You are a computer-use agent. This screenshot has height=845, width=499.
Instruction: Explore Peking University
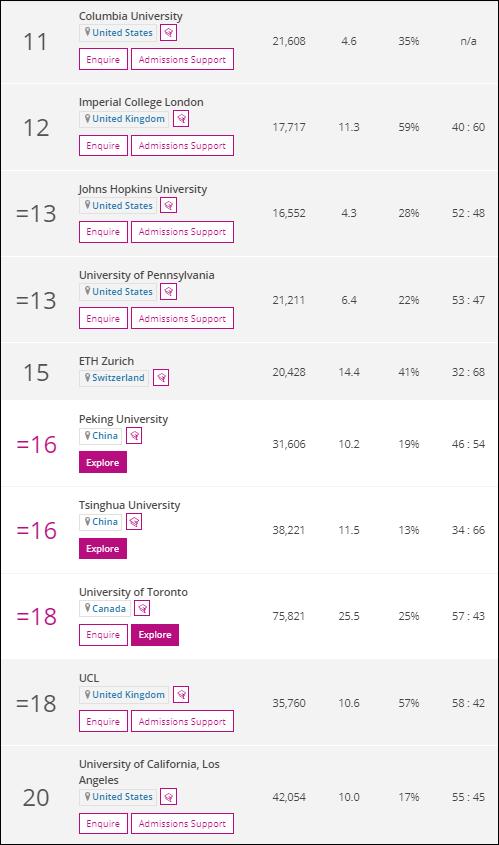102,462
